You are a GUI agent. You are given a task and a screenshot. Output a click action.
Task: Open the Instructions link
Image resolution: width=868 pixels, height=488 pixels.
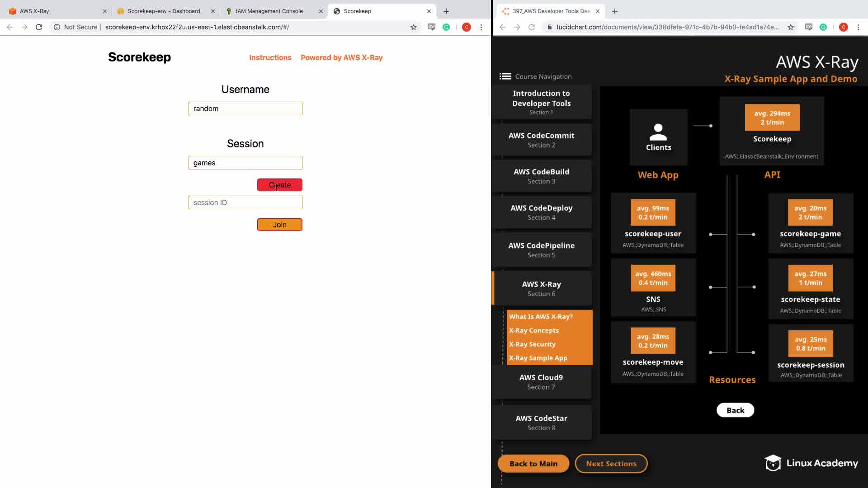270,57
